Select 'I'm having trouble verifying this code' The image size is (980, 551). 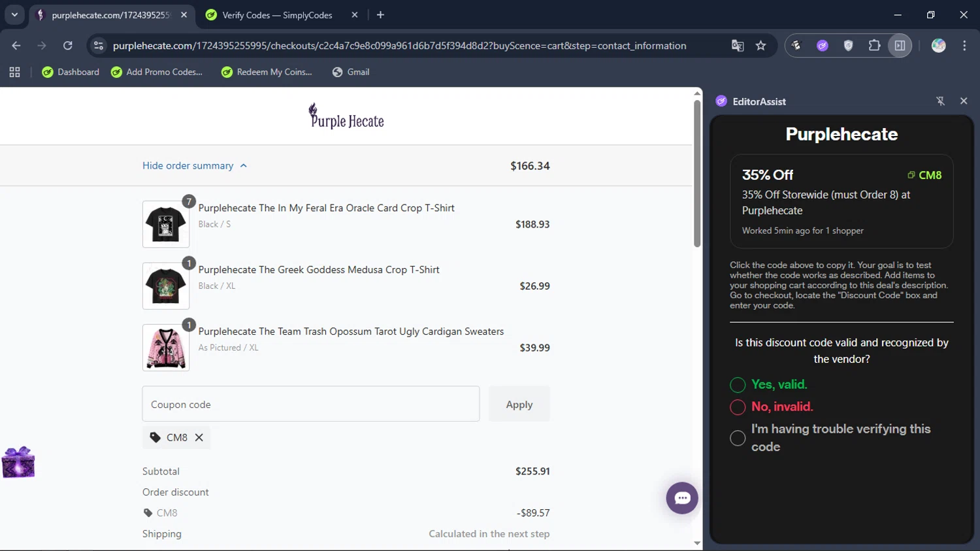(738, 438)
